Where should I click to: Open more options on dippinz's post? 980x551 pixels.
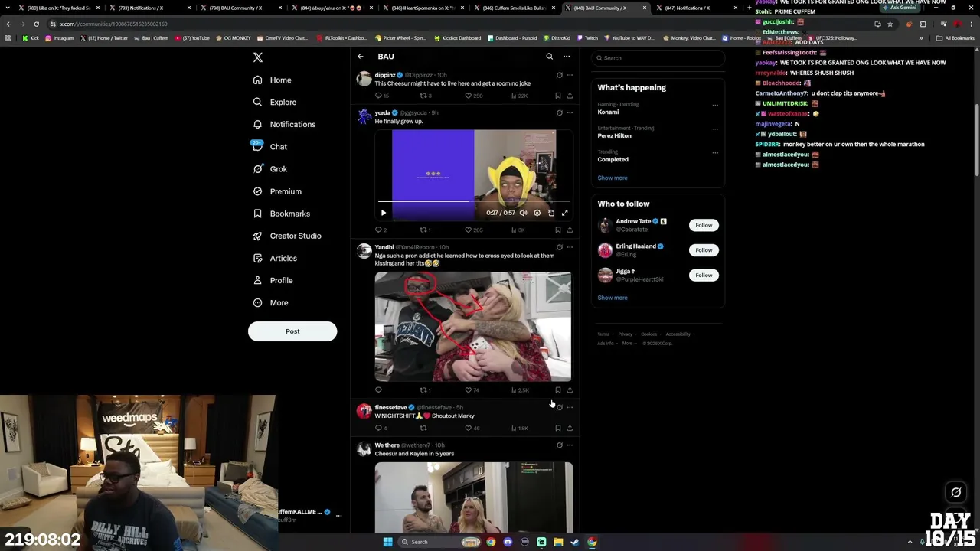point(570,75)
